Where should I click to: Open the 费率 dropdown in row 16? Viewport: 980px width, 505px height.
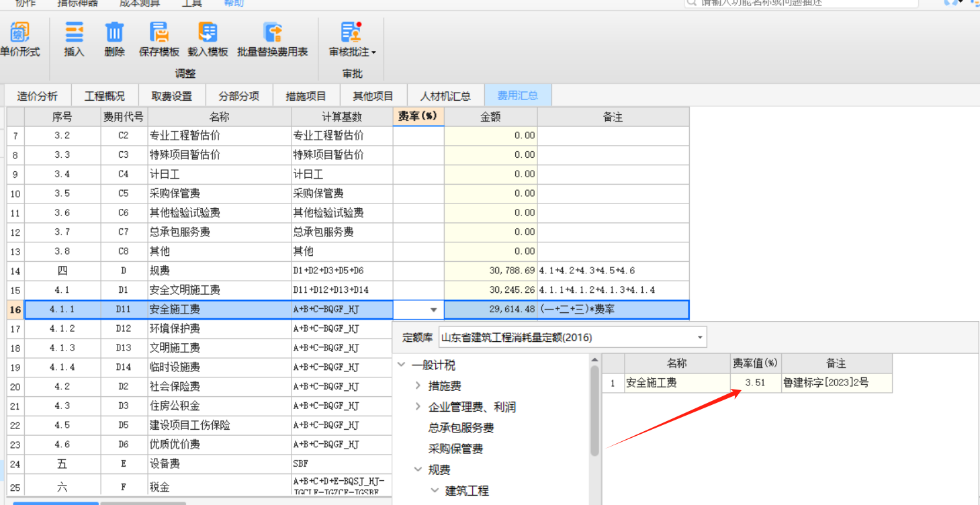(433, 310)
